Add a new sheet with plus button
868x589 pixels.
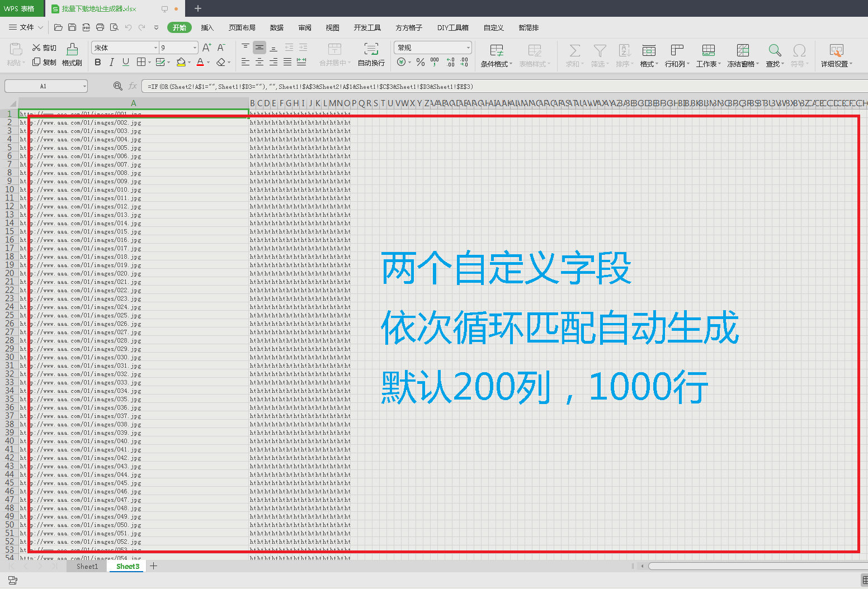[x=153, y=566]
